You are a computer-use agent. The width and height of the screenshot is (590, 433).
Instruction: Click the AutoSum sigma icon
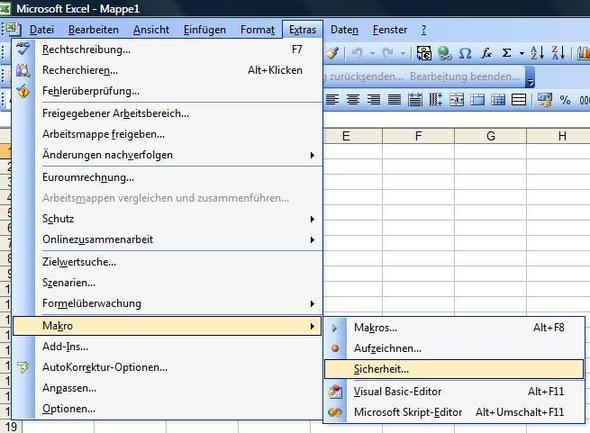coord(507,53)
